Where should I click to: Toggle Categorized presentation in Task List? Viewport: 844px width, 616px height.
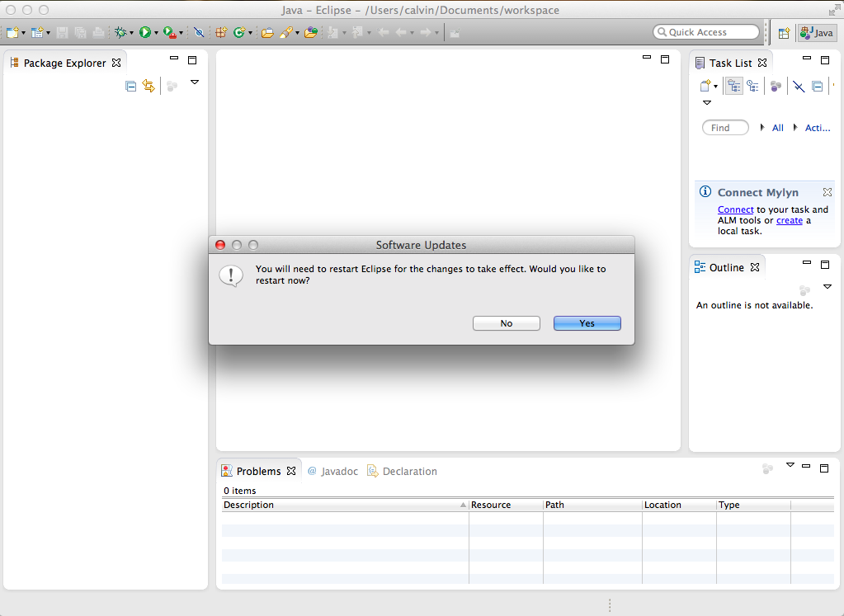coord(734,86)
